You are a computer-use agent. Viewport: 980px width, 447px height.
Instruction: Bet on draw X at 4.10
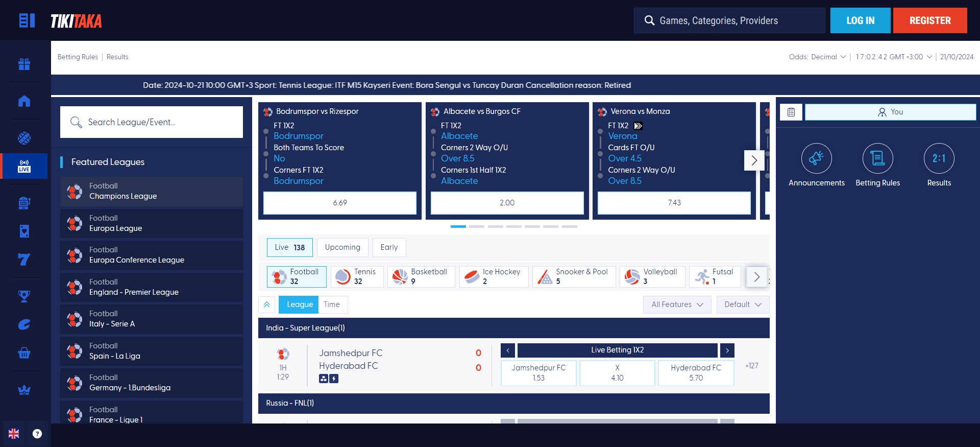(x=617, y=373)
